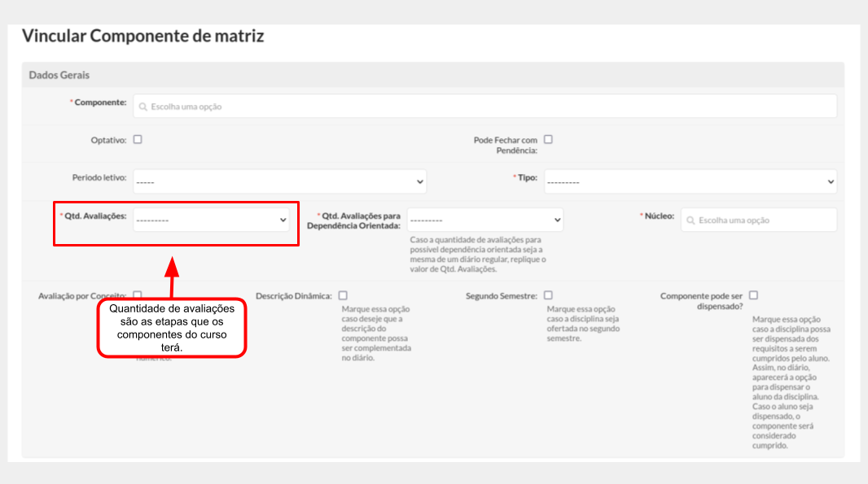Open the Período letivo dropdown

pyautogui.click(x=279, y=181)
